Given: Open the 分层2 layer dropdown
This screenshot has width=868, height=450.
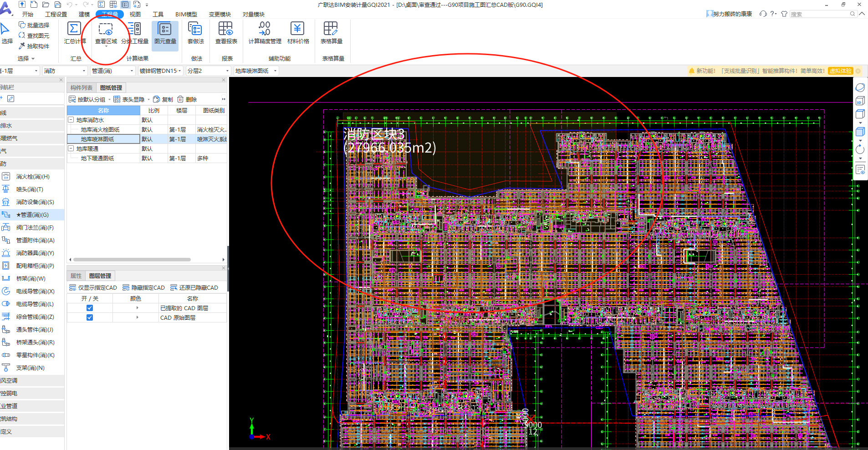Looking at the screenshot, I should 209,71.
